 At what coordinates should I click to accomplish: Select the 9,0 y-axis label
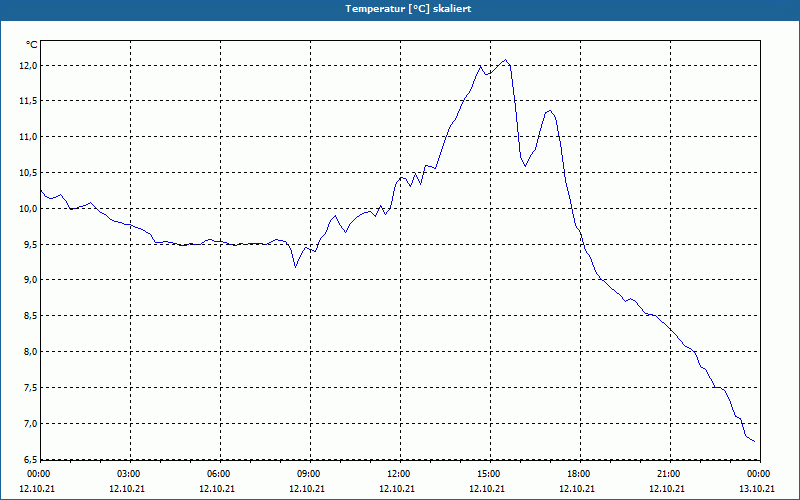click(x=31, y=280)
